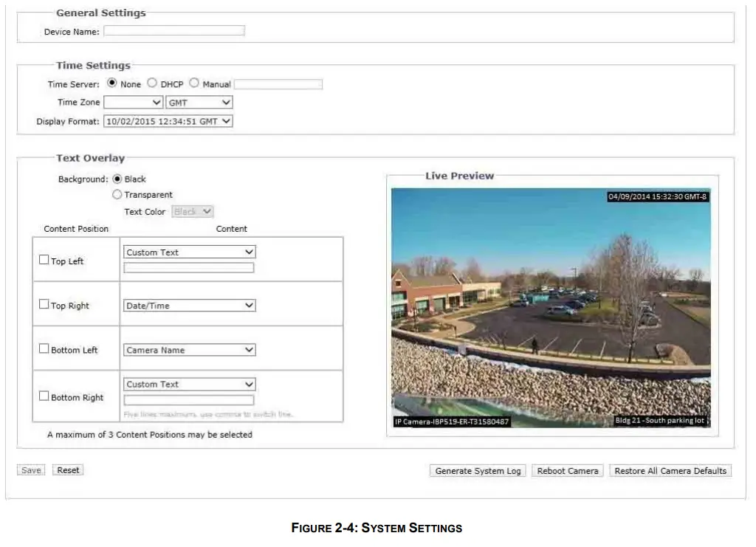Image resolution: width=756 pixels, height=547 pixels.
Task: Click the Device Name input field
Action: pyautogui.click(x=173, y=31)
